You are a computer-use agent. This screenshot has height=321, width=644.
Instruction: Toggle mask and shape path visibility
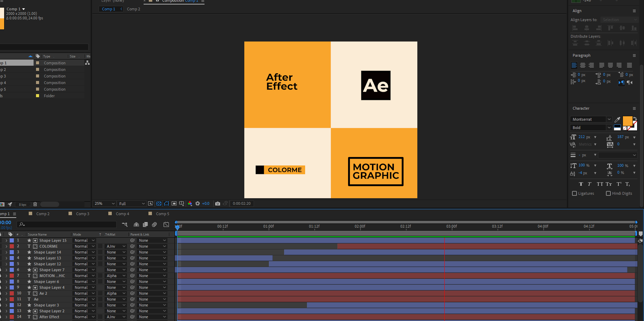pos(166,204)
